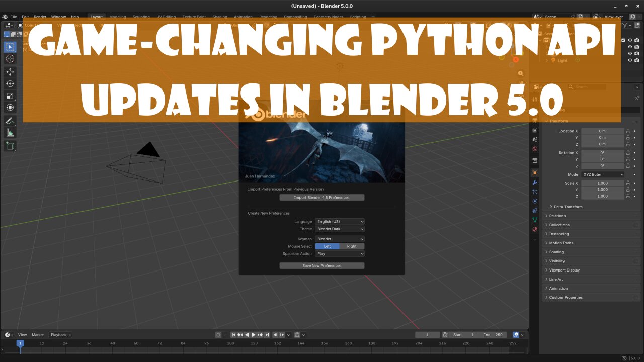The image size is (644, 362).
Task: Open the Particles properties tab
Action: point(535,192)
